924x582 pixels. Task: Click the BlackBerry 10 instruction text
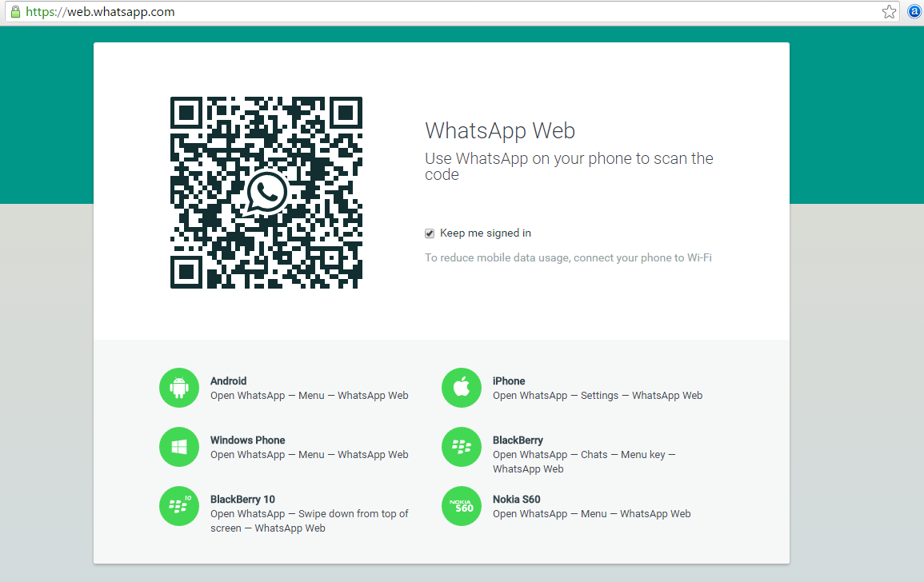(309, 520)
